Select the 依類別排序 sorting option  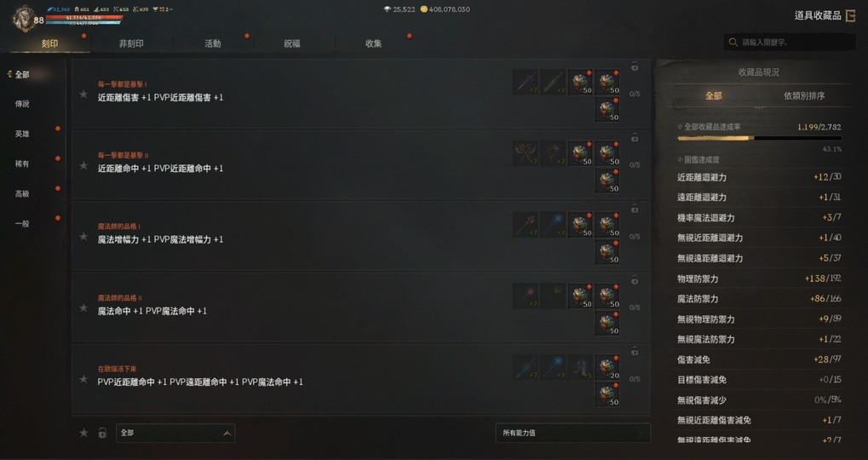pos(804,95)
